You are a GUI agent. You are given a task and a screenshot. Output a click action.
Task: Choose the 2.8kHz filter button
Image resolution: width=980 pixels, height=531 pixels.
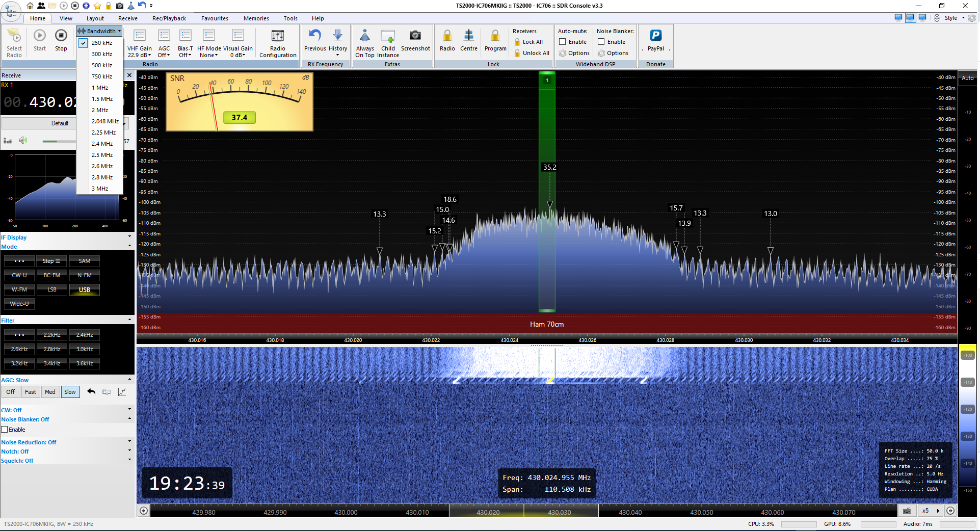pyautogui.click(x=52, y=349)
